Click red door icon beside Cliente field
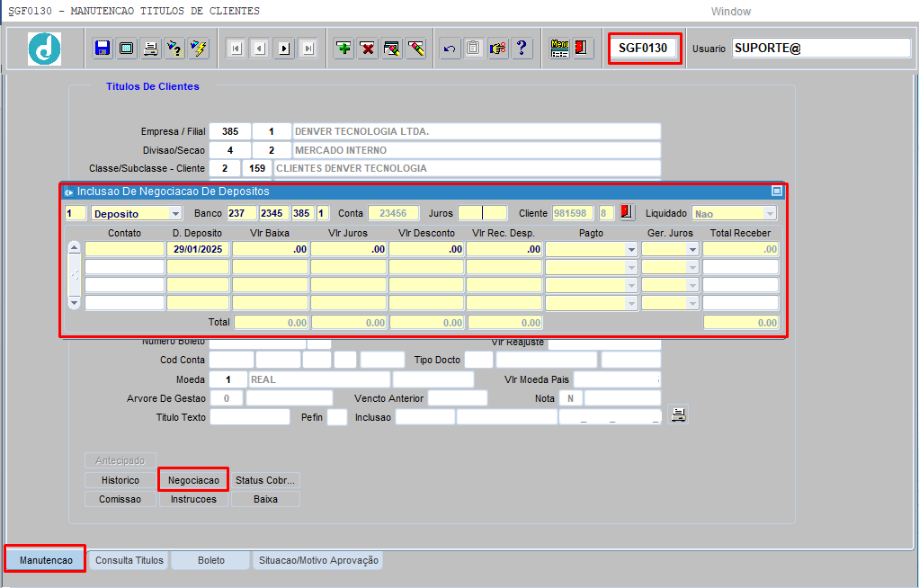This screenshot has width=919, height=588. (x=627, y=212)
